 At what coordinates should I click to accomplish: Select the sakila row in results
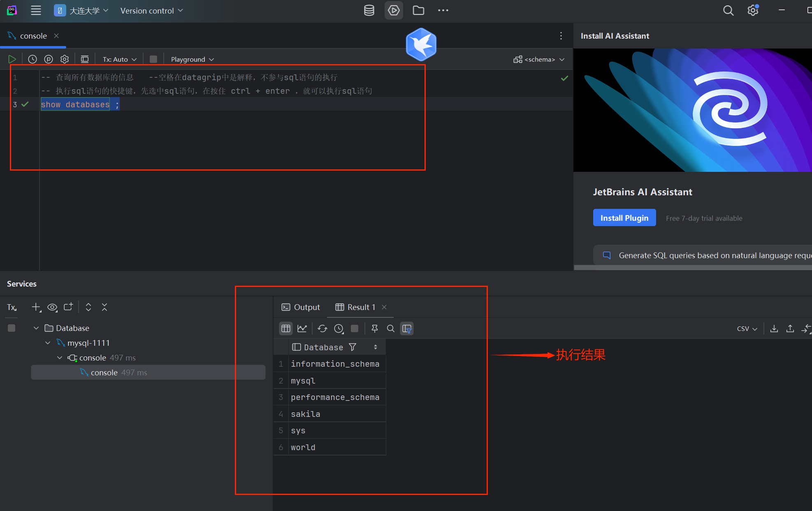point(305,414)
